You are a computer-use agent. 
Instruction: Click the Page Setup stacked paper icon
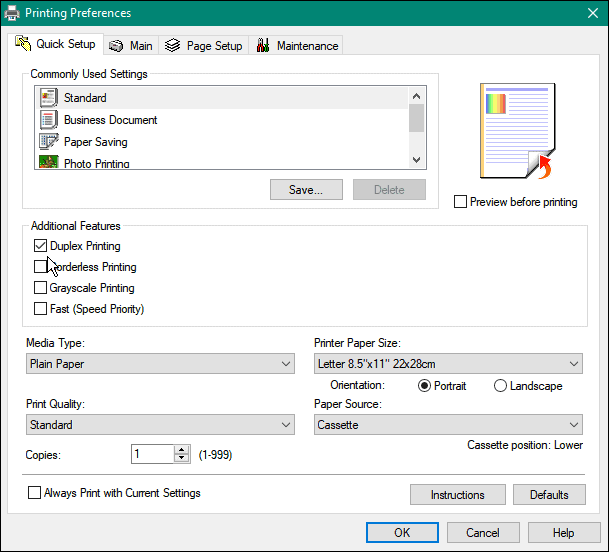172,45
